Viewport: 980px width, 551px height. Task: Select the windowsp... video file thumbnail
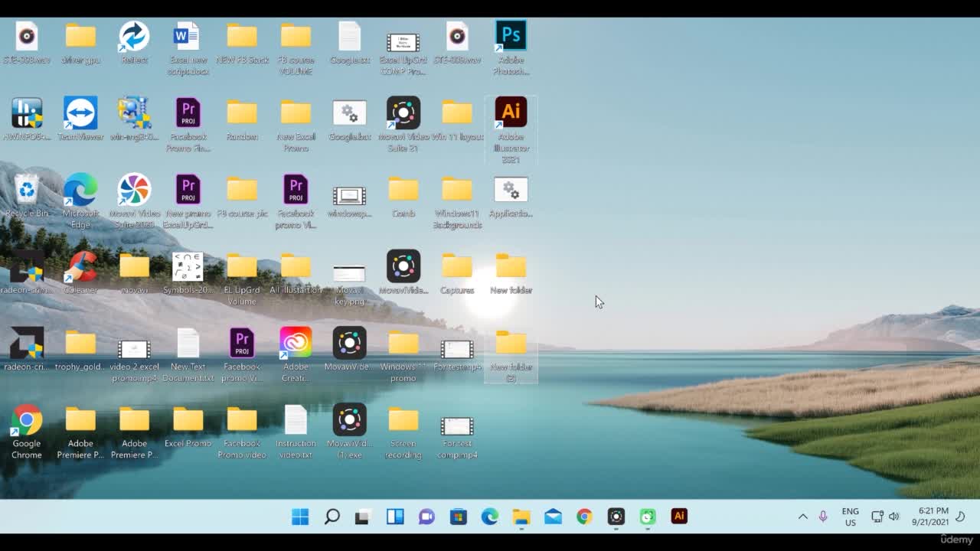pyautogui.click(x=349, y=201)
